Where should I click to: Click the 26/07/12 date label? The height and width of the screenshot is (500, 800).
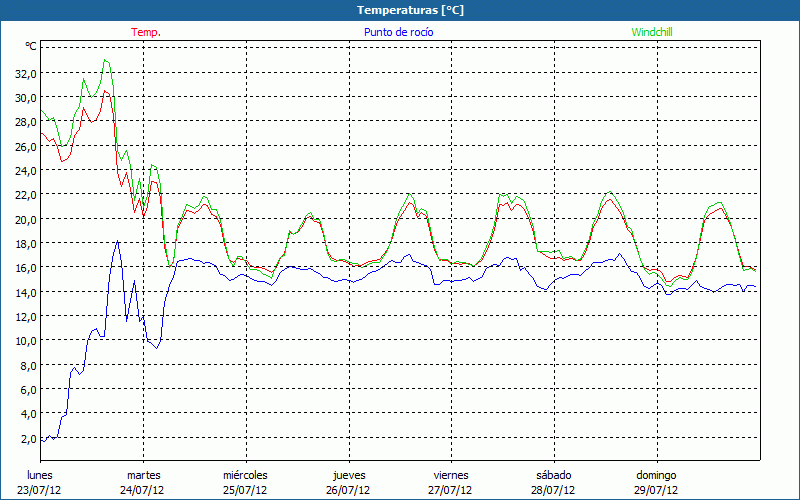click(x=348, y=490)
